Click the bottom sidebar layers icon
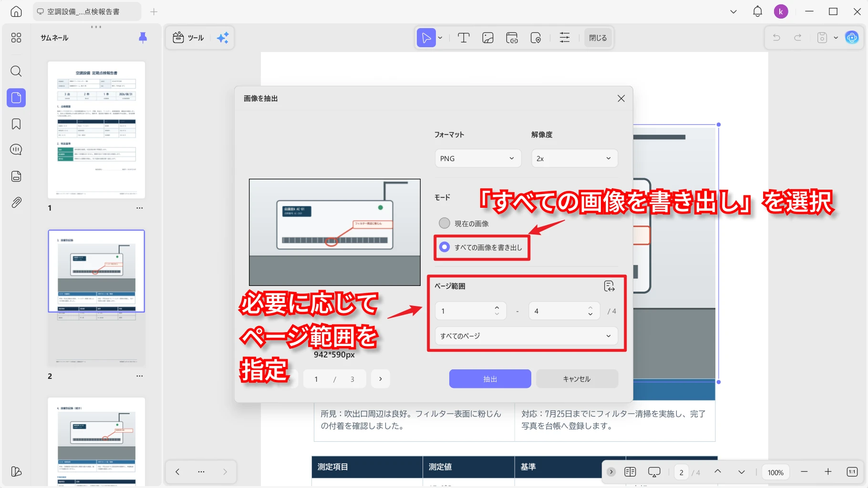The image size is (868, 488). (x=16, y=471)
